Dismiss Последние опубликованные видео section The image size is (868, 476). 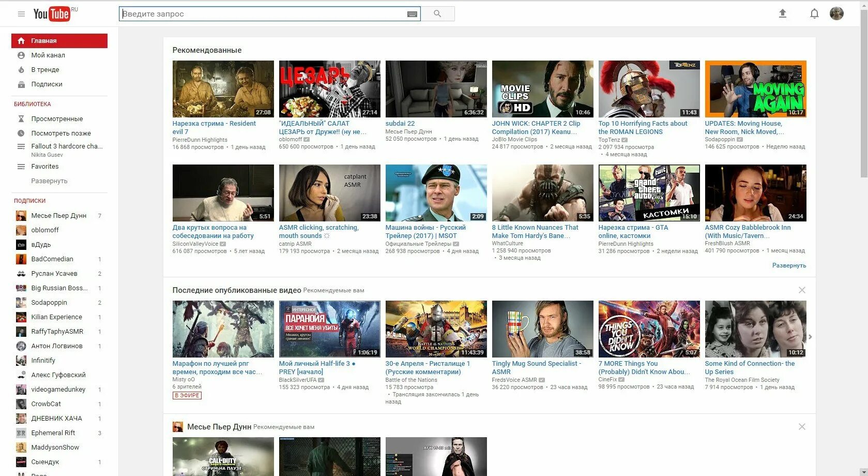[x=802, y=290]
